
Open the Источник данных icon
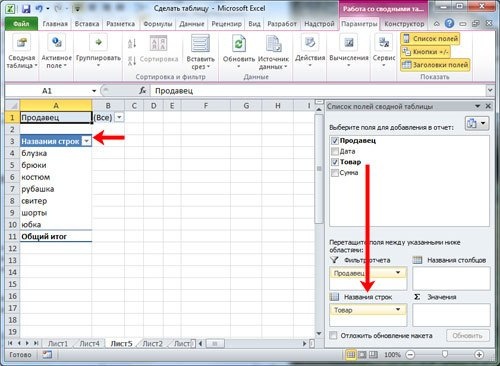(273, 44)
